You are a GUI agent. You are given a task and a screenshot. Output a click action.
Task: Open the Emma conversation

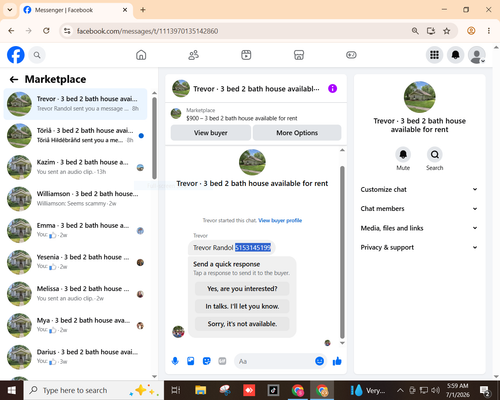click(75, 231)
